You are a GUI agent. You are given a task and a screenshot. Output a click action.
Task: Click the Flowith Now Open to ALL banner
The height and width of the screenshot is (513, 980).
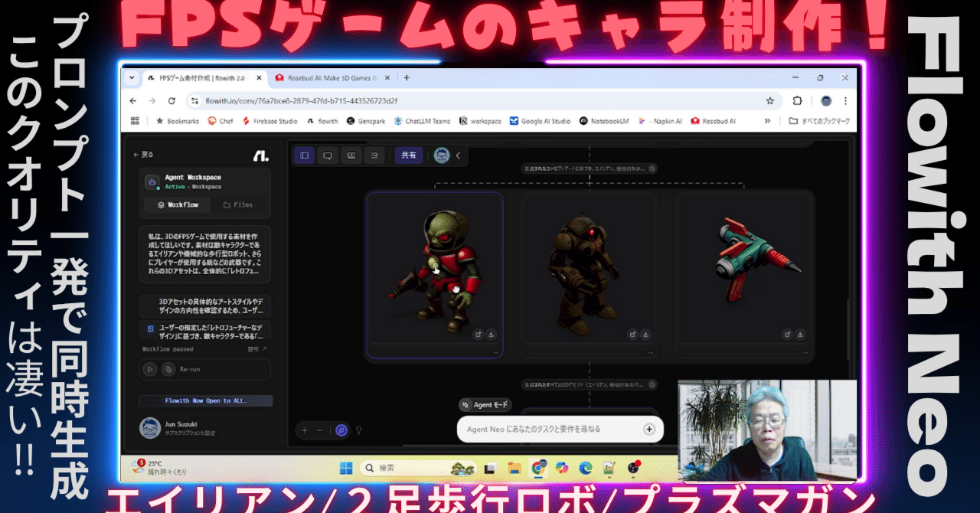pos(204,400)
